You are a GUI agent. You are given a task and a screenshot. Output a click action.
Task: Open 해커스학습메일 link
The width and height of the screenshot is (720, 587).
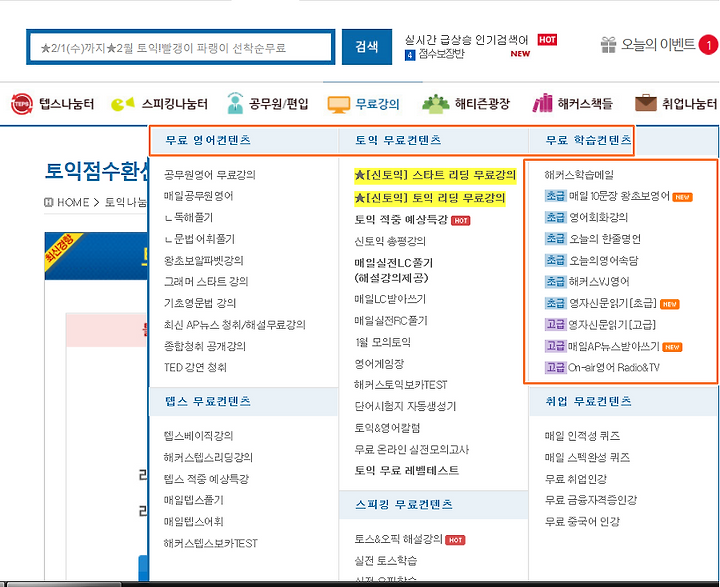click(x=579, y=175)
